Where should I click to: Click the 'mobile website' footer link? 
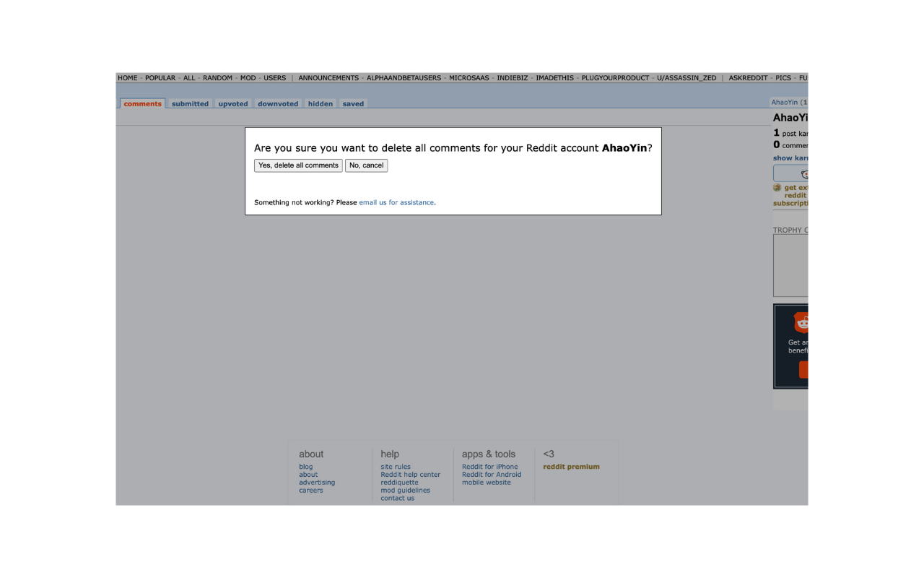487,483
